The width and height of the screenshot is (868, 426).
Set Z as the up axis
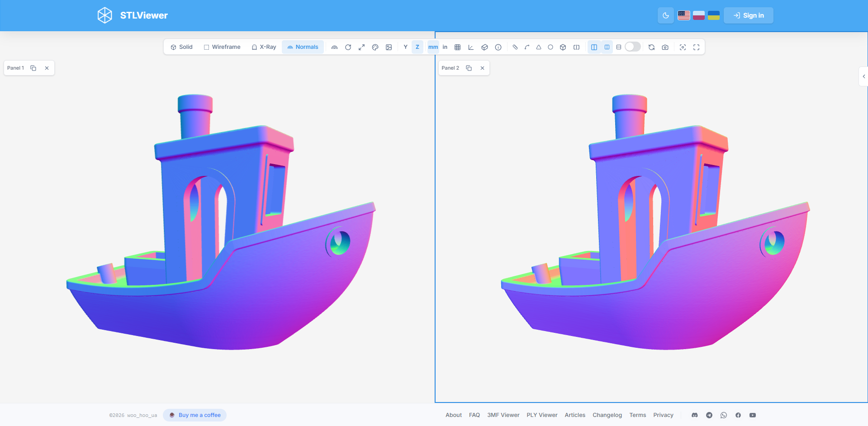417,47
